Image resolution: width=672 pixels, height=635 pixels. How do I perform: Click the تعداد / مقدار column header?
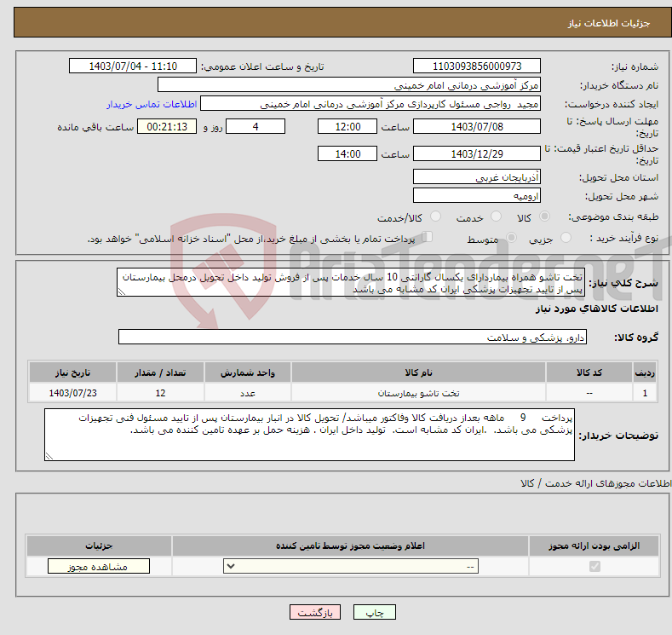[x=160, y=372]
